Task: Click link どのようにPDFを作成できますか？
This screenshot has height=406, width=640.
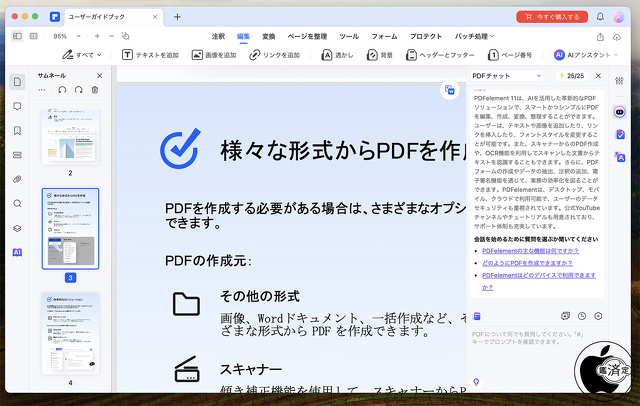Action: click(x=527, y=263)
